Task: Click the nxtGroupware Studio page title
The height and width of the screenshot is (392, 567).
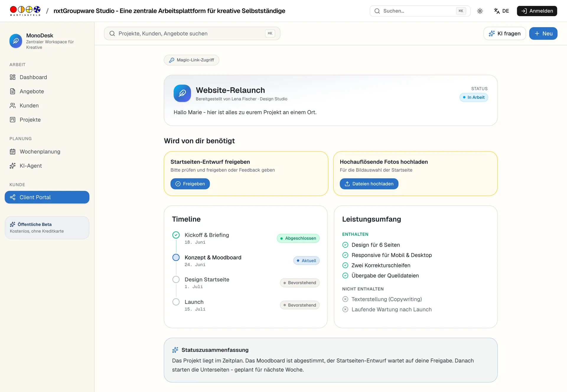Action: [169, 11]
